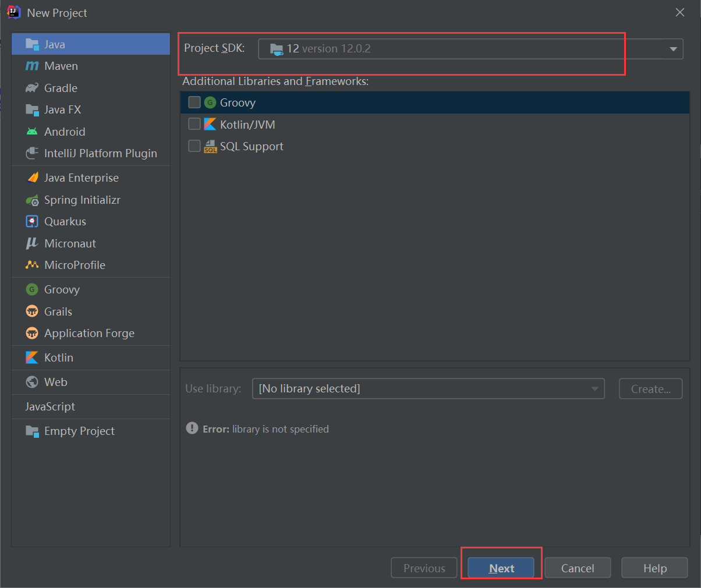Click 'Error: library is not specified' text
Image resolution: width=701 pixels, height=588 pixels.
tap(265, 429)
